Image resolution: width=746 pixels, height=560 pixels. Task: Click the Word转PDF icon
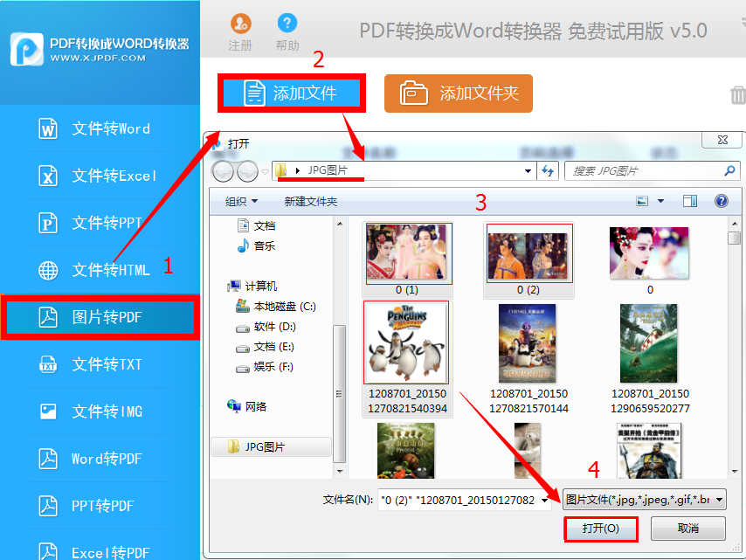48,459
